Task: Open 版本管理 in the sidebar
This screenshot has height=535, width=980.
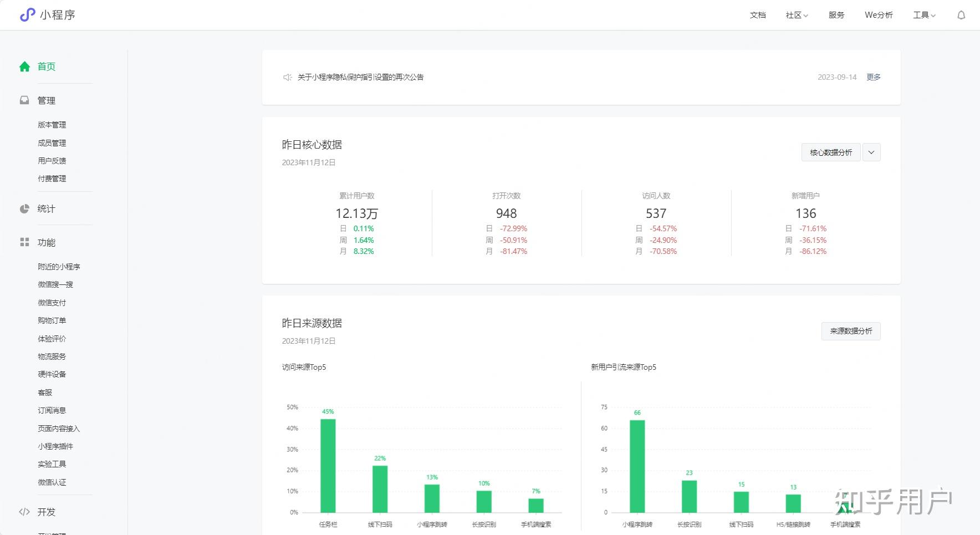Action: tap(52, 125)
